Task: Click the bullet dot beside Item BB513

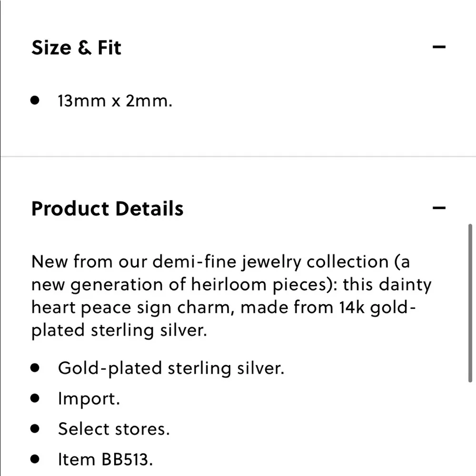Action: [35, 459]
